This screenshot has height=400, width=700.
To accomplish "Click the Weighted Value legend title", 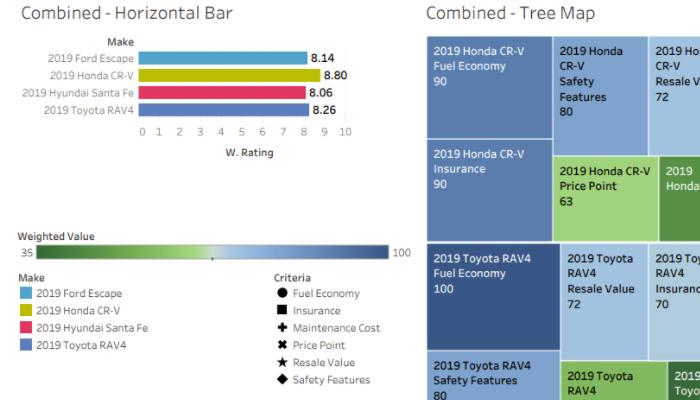I will (56, 236).
